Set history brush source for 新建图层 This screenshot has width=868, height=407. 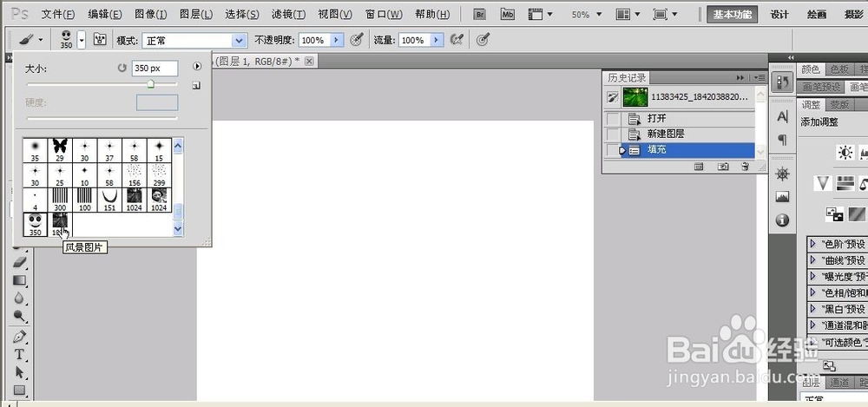tap(612, 134)
